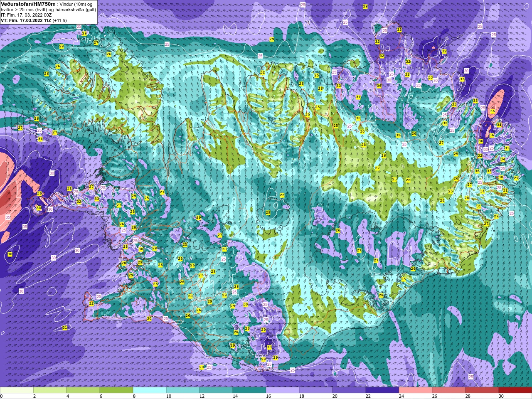
Task: Choose the 22–24 m/s dark indigo legend swatch
Action: [x=382, y=390]
